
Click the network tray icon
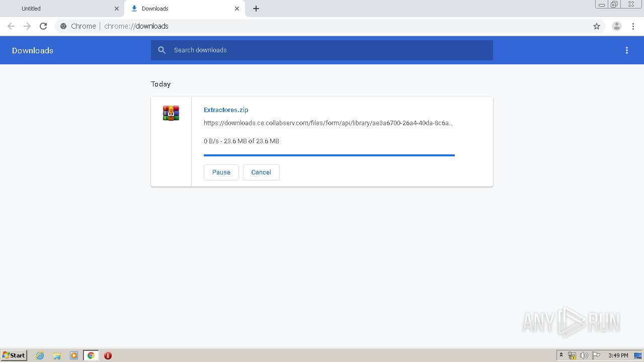click(x=572, y=355)
